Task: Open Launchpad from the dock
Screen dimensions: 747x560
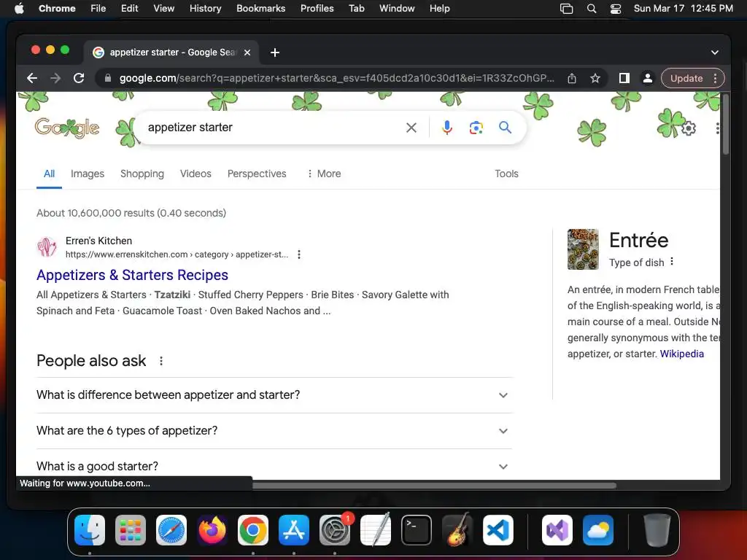Action: pyautogui.click(x=131, y=530)
